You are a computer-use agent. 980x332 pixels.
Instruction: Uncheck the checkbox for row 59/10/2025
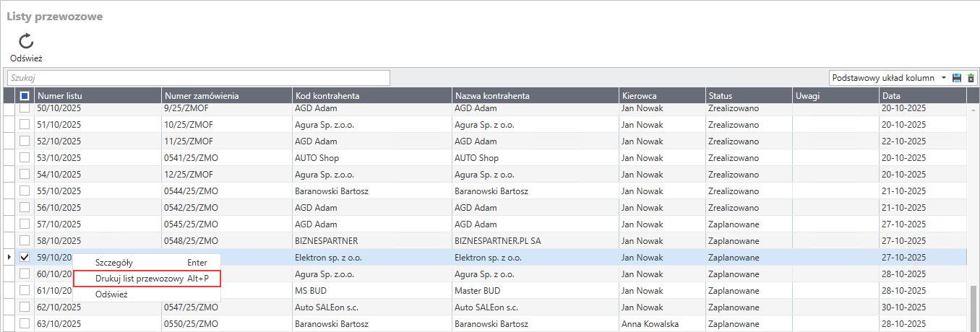[x=25, y=257]
